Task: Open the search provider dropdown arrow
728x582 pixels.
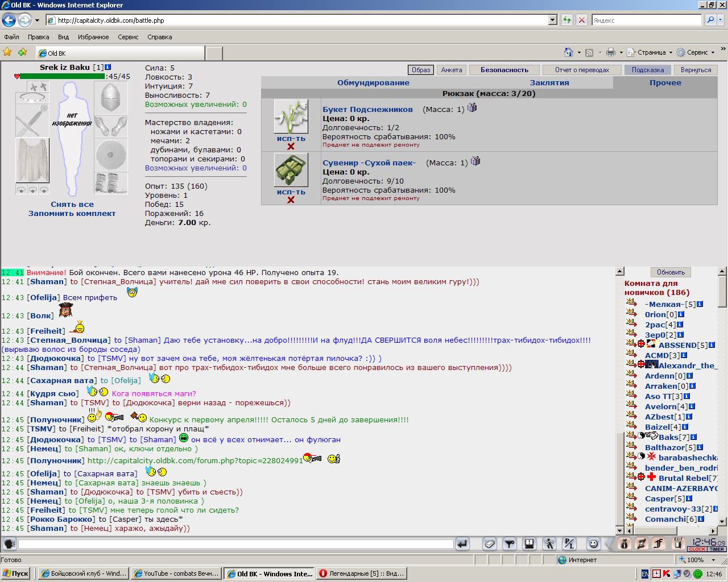Action: coord(720,20)
